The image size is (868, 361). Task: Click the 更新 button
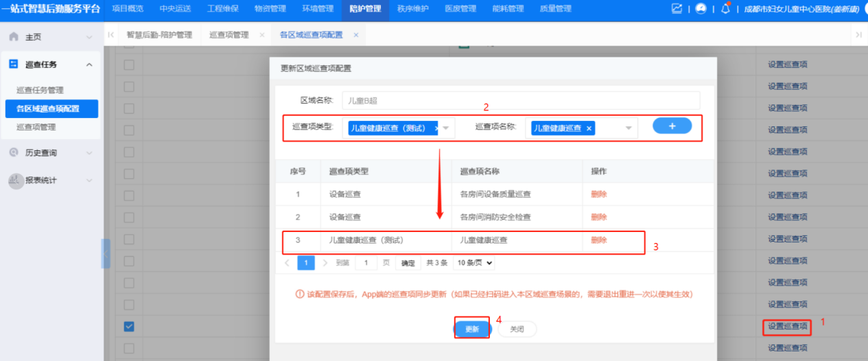point(472,329)
